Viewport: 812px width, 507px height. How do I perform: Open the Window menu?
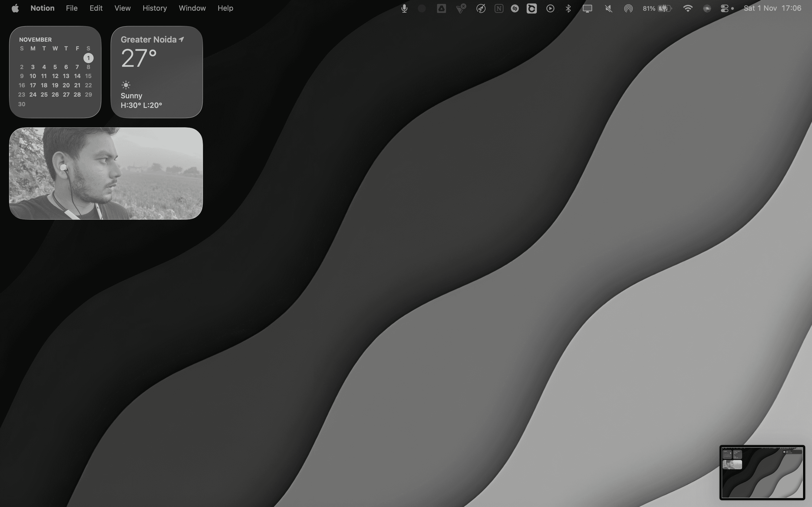click(x=192, y=8)
